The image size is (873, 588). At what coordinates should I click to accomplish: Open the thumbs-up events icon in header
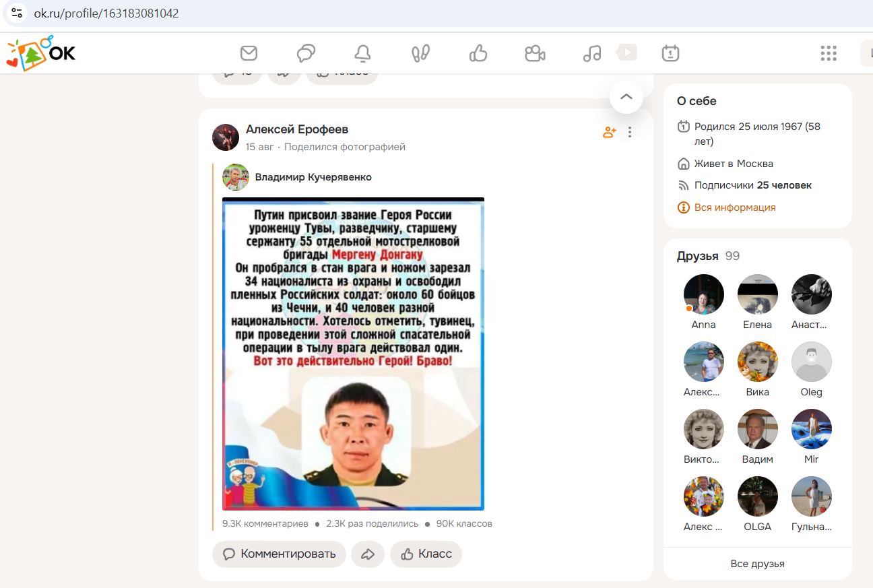478,53
